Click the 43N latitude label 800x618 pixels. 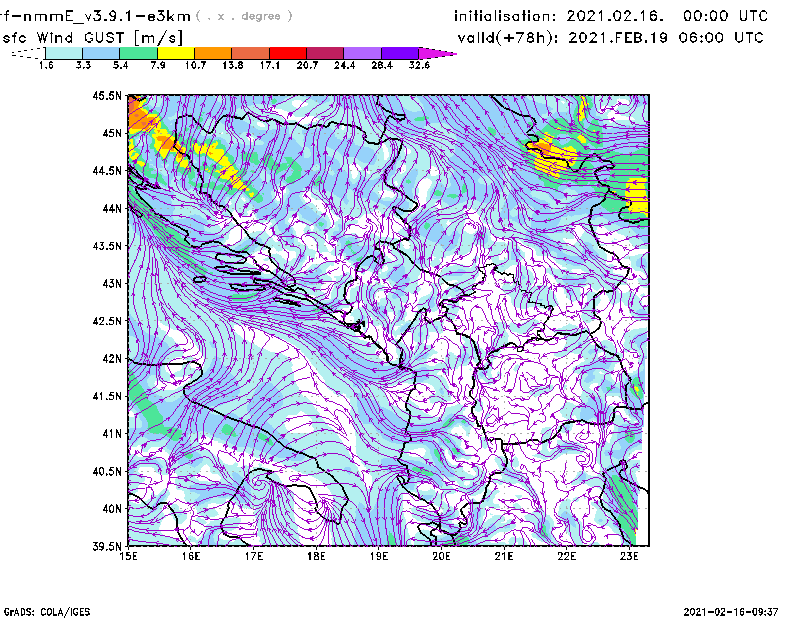click(112, 283)
